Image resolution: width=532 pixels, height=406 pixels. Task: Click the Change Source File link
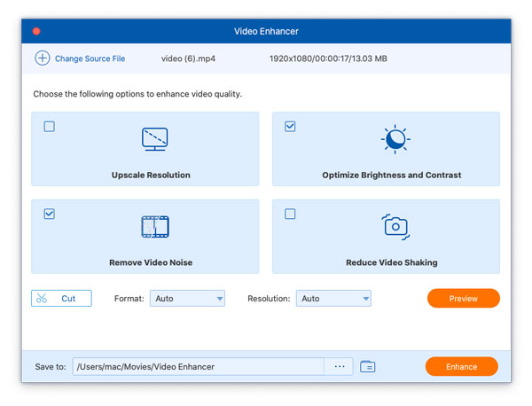point(90,59)
